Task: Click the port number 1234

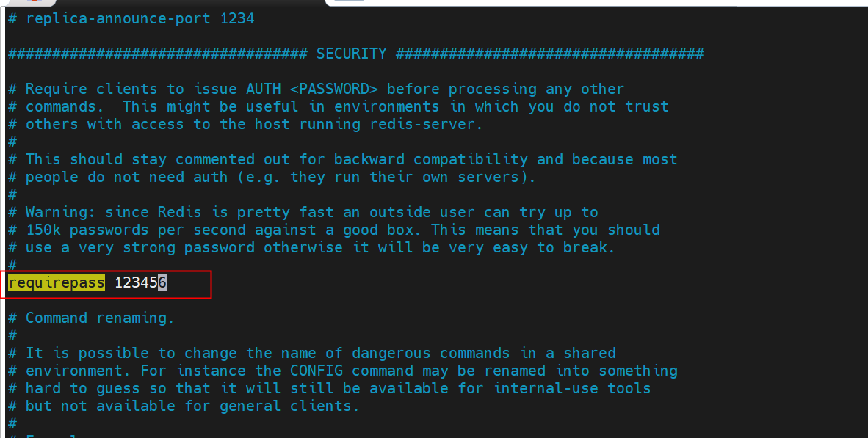Action: [x=236, y=18]
